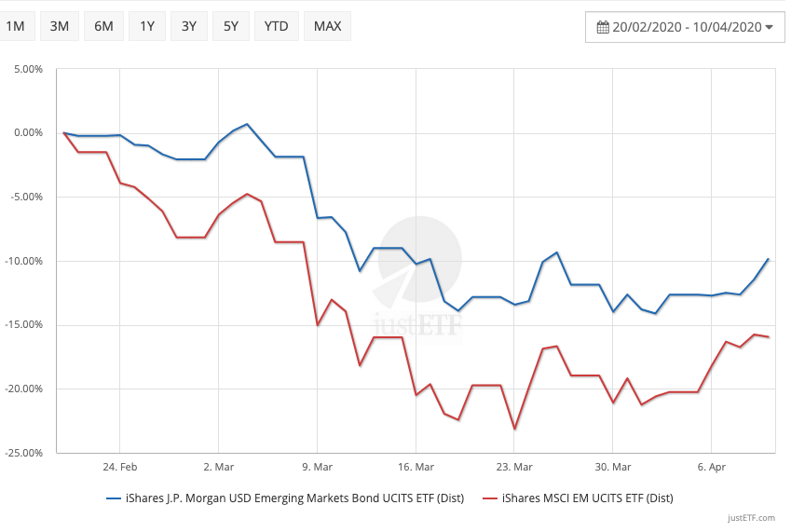Select the 3M time range
The image size is (791, 532).
(x=60, y=26)
